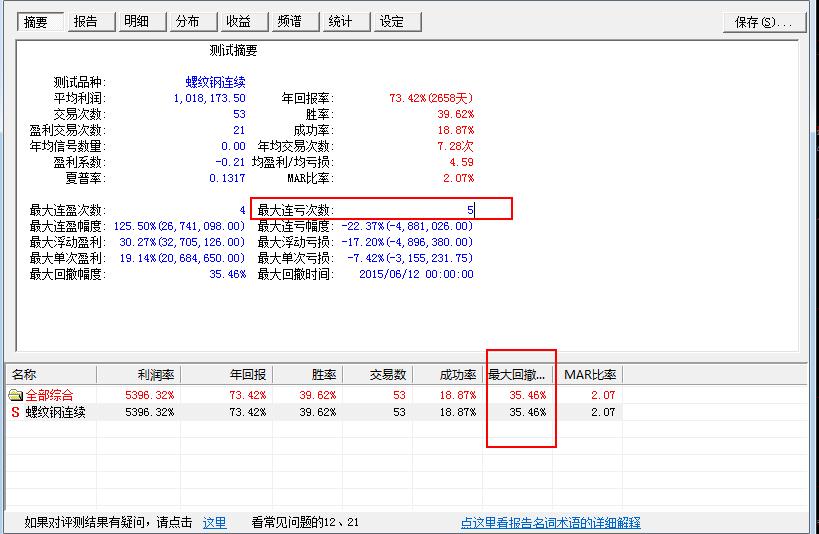This screenshot has height=534, width=819.
Task: Click the 73.42% 年回报 cell of 螺纹钢连续
Action: point(248,412)
